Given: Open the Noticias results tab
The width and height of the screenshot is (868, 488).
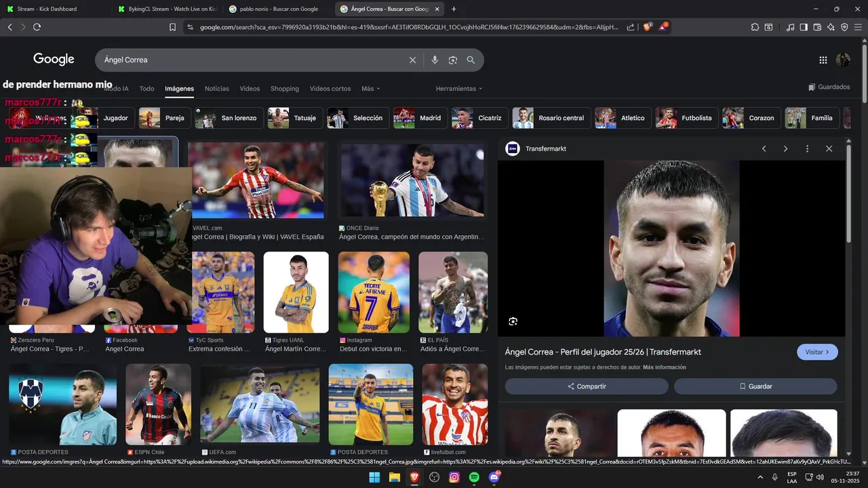Looking at the screenshot, I should [x=217, y=89].
